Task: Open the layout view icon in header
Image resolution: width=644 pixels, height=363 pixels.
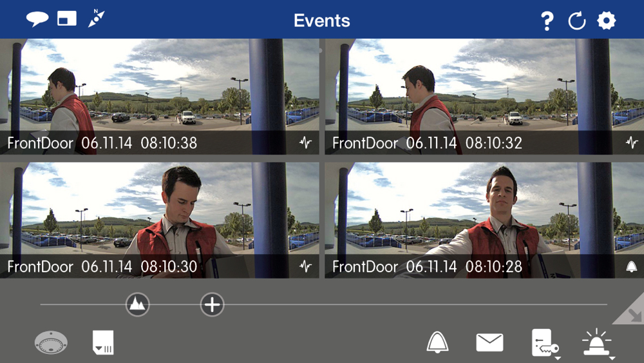Action: [67, 19]
